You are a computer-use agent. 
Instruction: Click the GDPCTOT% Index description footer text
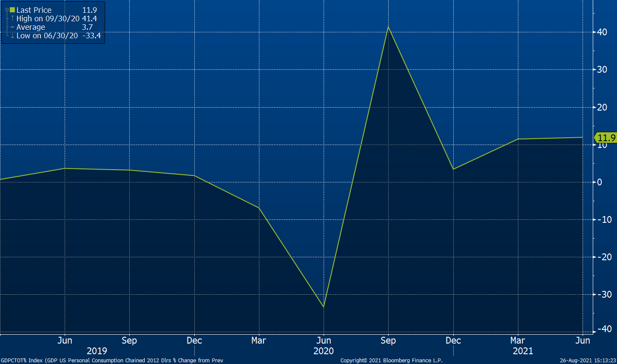pyautogui.click(x=112, y=361)
